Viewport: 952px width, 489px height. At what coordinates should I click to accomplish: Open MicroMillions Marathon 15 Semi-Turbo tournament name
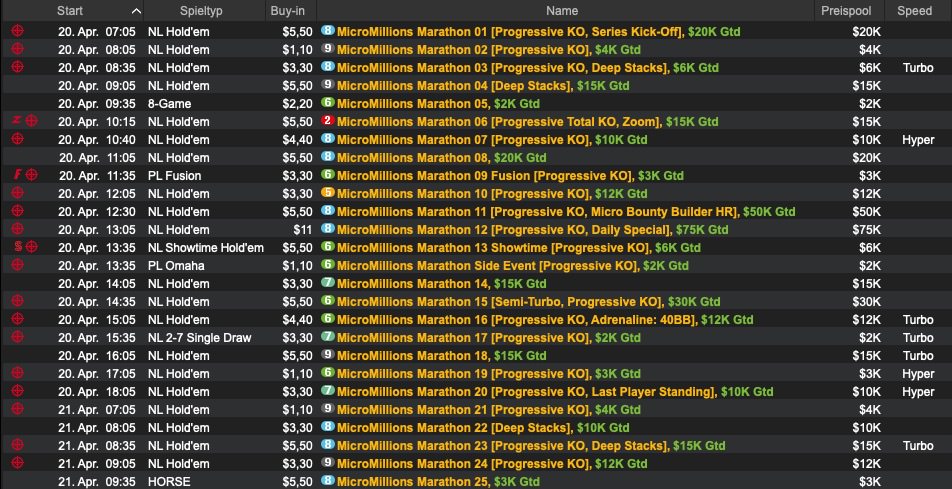pos(528,301)
